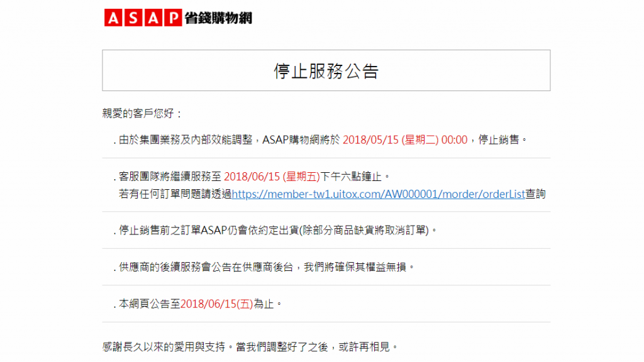Screen dimensions: 644x362
Task: Click the red text 2018/06/15(五)
Action: tap(217, 304)
